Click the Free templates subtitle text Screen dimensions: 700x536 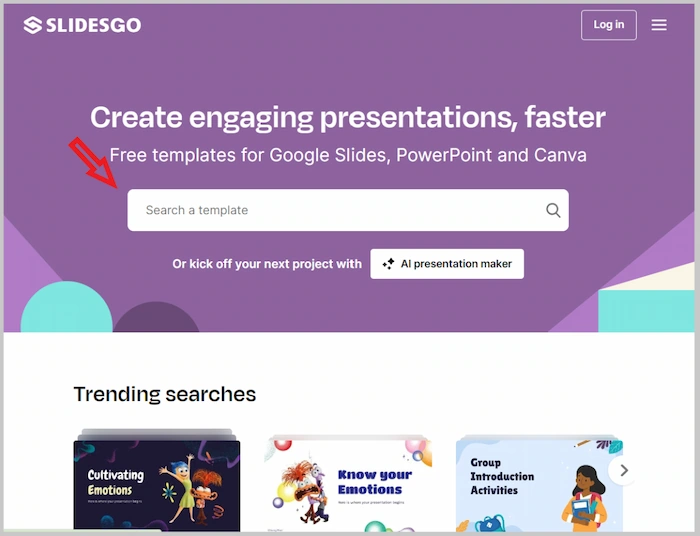[x=348, y=156]
